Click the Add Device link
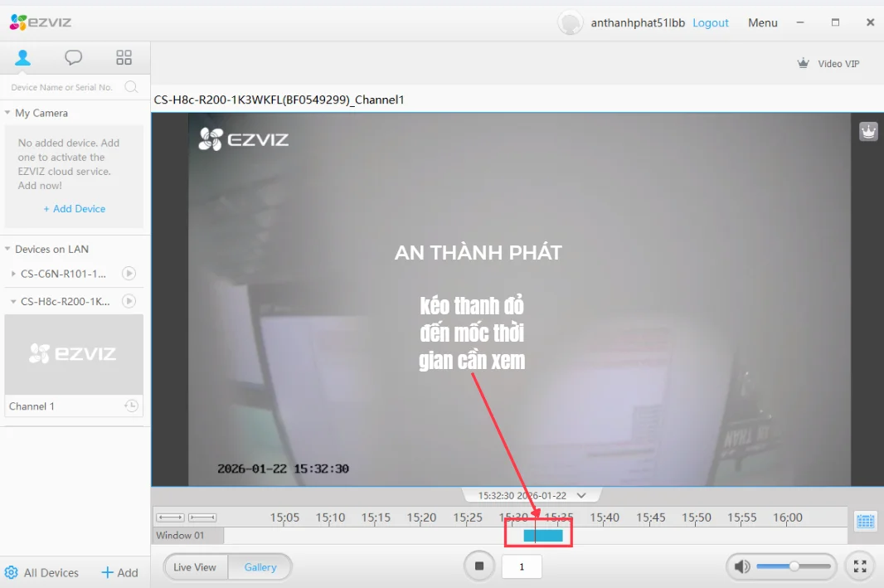884x588 pixels. tap(74, 209)
